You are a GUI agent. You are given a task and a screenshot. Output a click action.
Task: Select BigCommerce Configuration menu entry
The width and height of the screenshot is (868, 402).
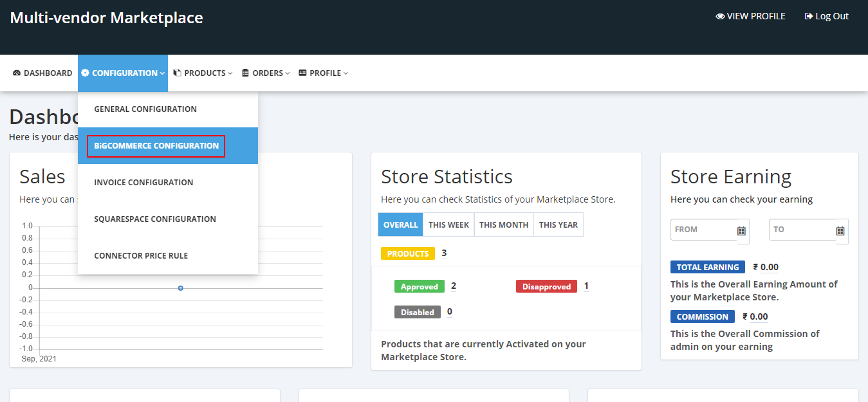click(168, 145)
